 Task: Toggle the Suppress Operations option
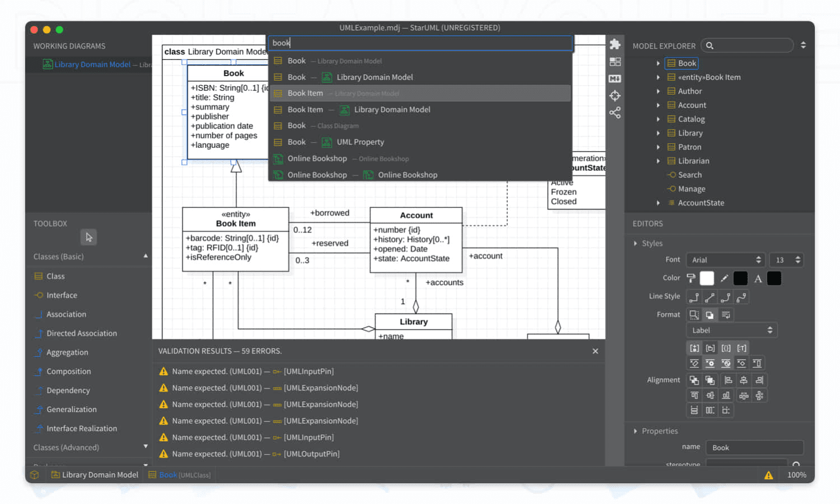coord(710,363)
